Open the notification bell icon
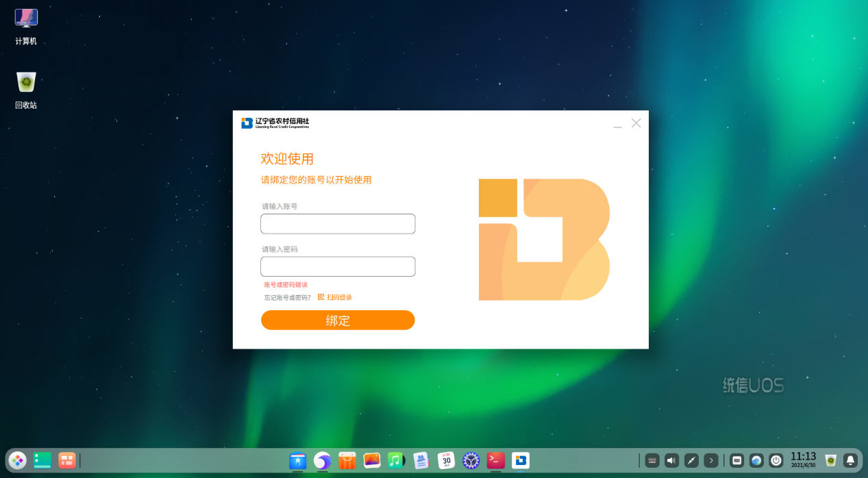Screen dimensions: 868x478 pos(850,461)
